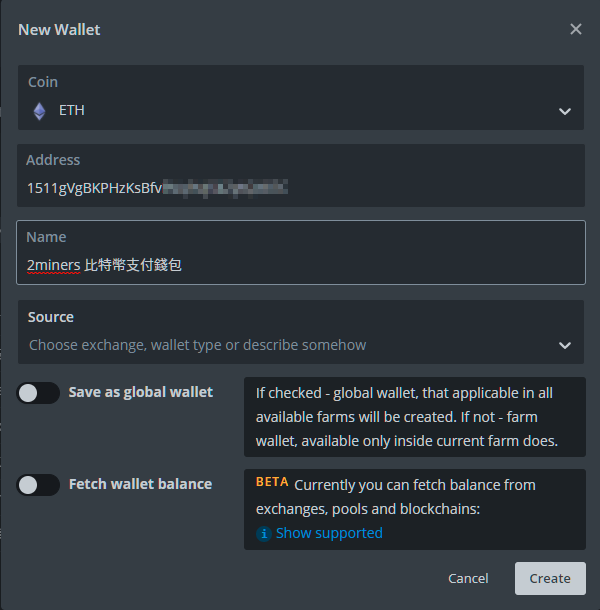Screen dimensions: 600x610
Task: Expand the Source dropdown arrow
Action: tap(565, 345)
